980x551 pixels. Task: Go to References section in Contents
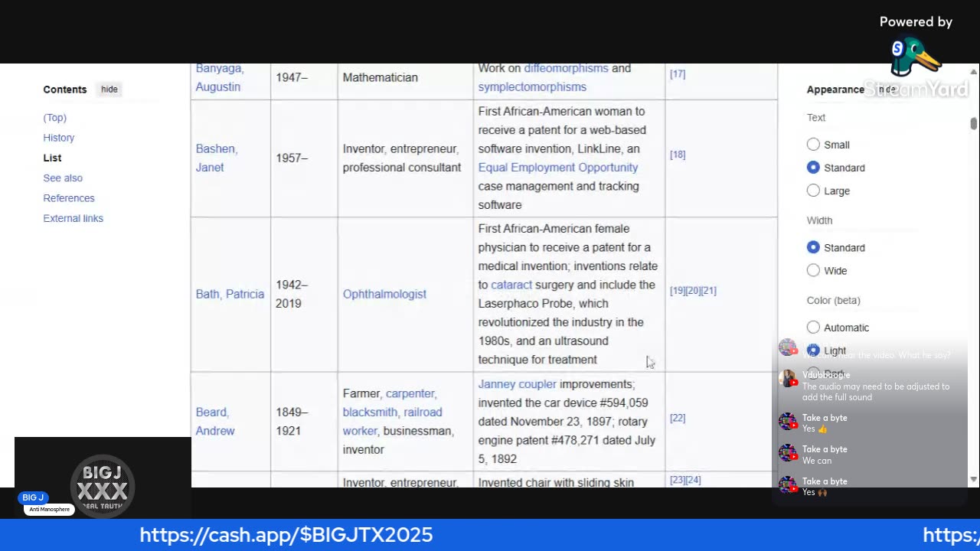(69, 198)
